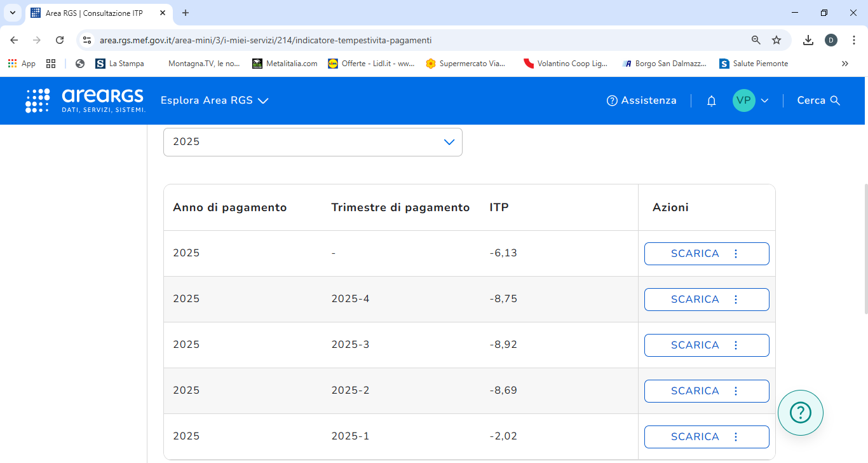868x463 pixels.
Task: Open three-dot options for 2025-1 row
Action: pyautogui.click(x=736, y=437)
